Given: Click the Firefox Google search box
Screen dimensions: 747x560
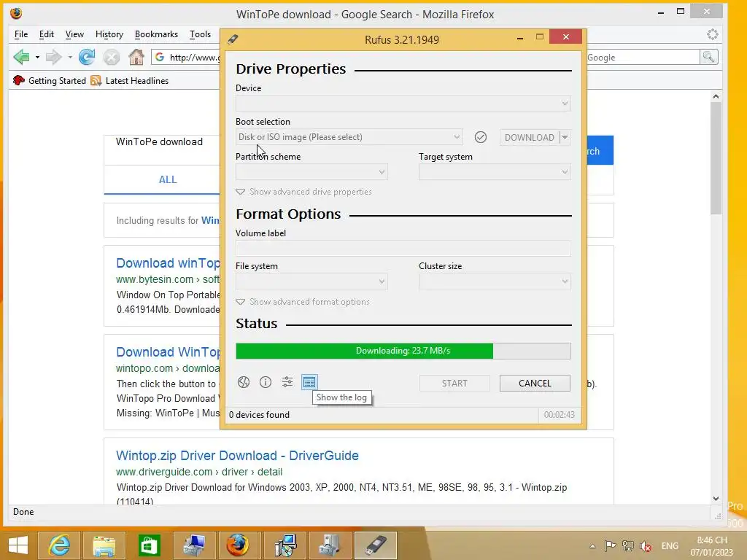Looking at the screenshot, I should pos(642,57).
